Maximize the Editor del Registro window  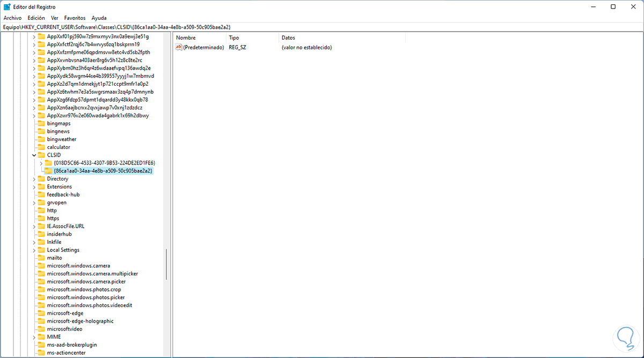pos(613,6)
